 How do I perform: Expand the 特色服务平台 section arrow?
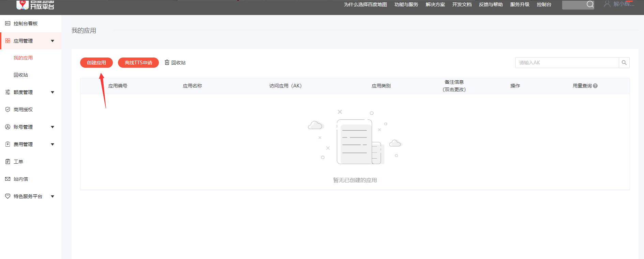pyautogui.click(x=53, y=197)
